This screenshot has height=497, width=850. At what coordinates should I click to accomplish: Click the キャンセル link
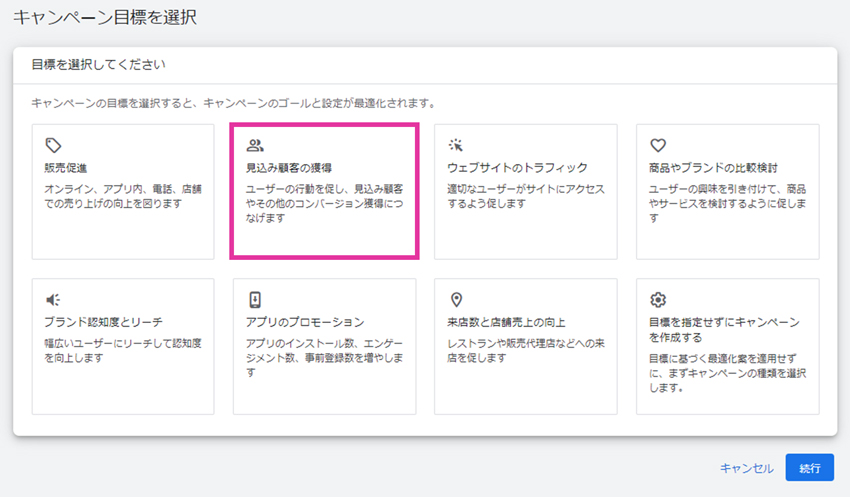[746, 468]
